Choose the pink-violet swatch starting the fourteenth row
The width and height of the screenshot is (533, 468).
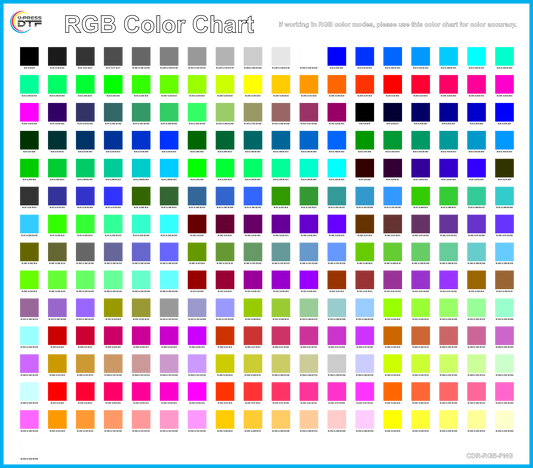[x=29, y=419]
